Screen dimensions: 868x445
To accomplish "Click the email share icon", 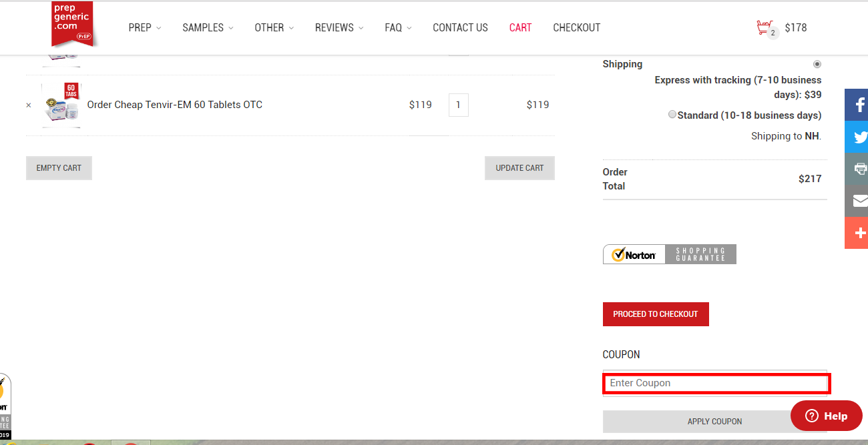I will 857,201.
